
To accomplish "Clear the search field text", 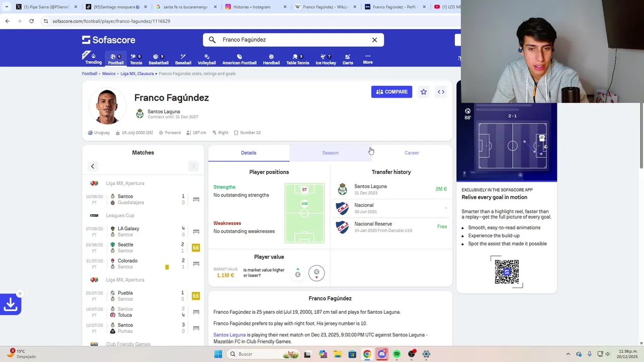I will [x=374, y=40].
